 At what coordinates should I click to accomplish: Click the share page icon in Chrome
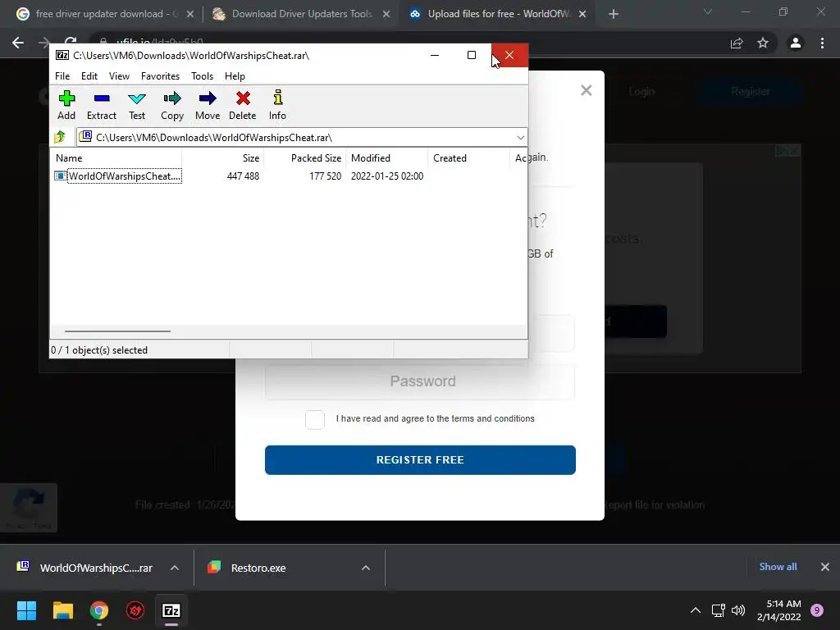pos(737,43)
